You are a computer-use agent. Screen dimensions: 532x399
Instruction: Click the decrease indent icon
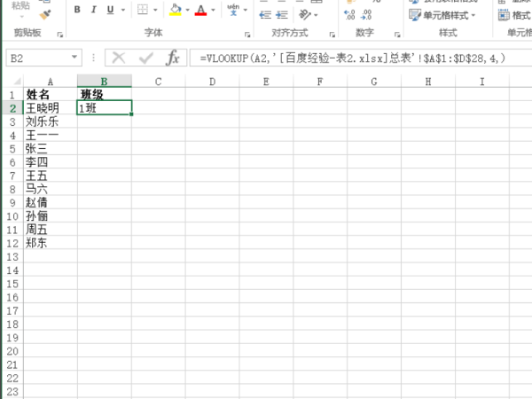265,15
